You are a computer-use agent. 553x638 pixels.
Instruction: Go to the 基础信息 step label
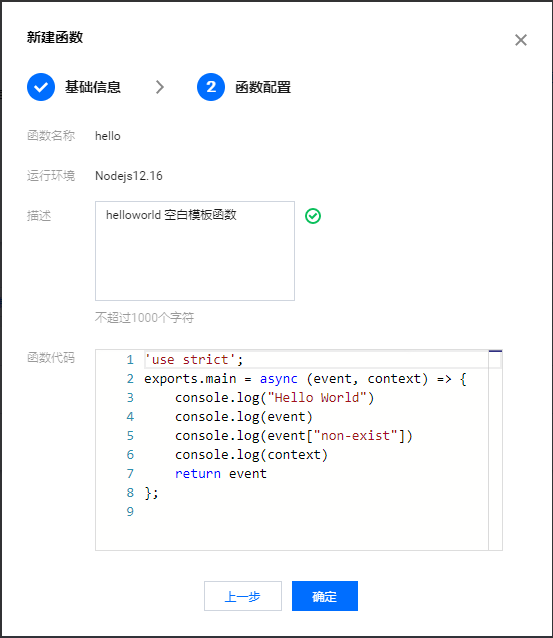click(x=93, y=87)
